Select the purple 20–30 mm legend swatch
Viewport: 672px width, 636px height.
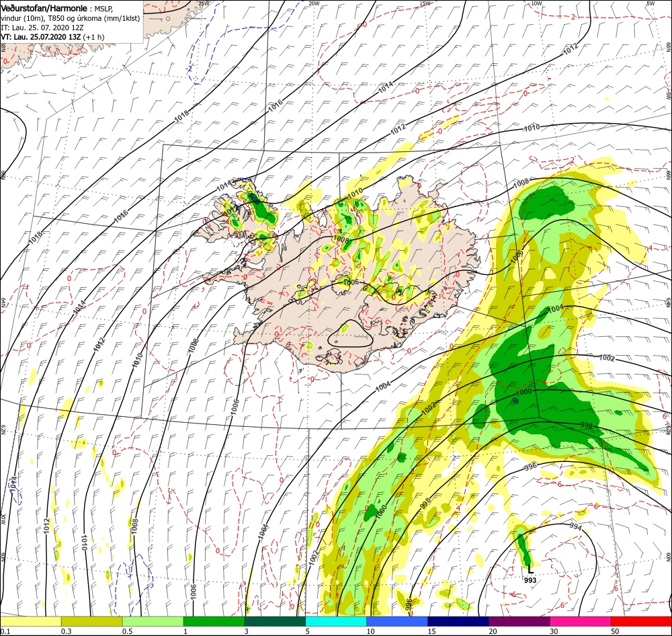coord(519,621)
